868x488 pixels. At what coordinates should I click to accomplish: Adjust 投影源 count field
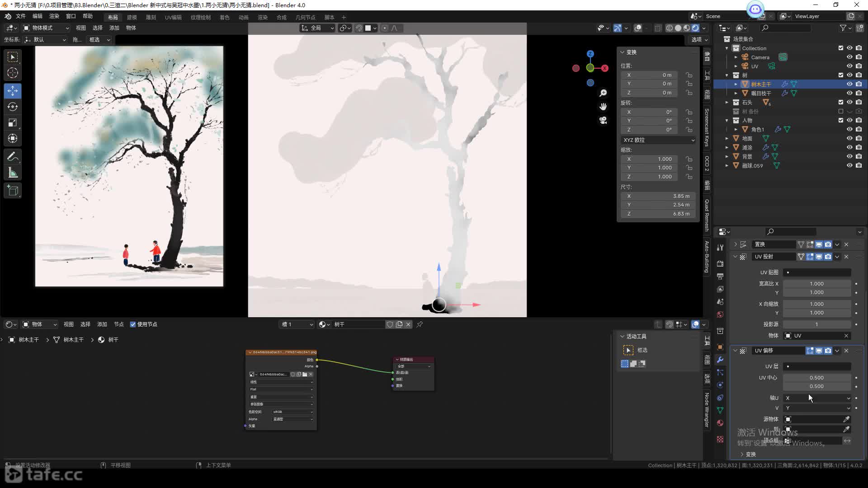(x=817, y=324)
